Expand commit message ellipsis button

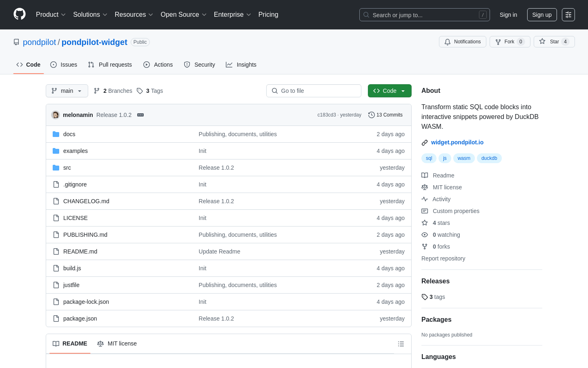pos(140,115)
